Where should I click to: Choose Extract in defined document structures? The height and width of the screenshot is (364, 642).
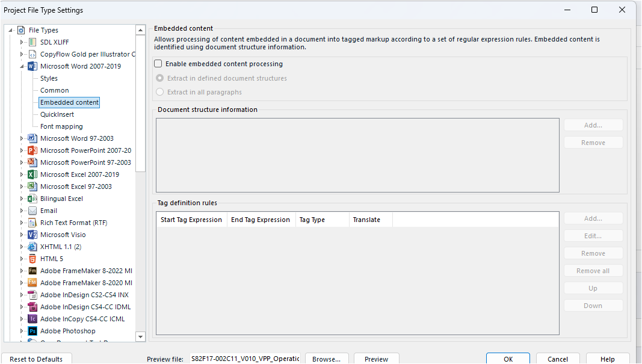tap(160, 78)
